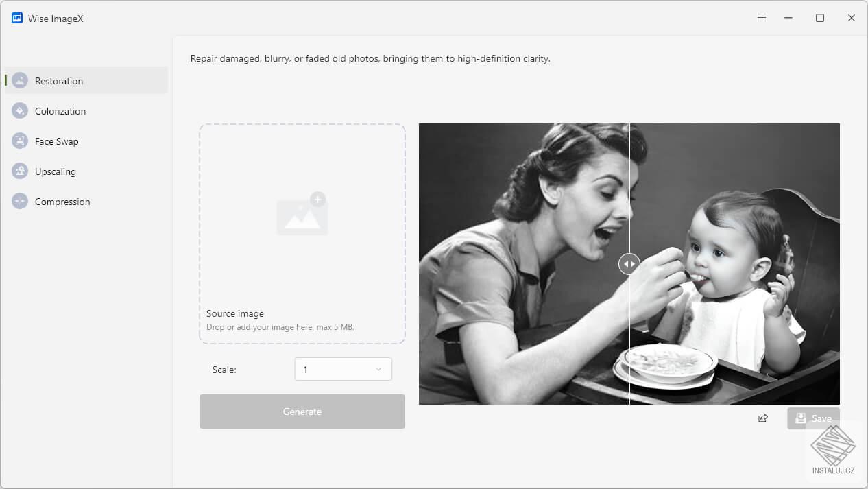
Task: Switch to the Upscaling tab label
Action: point(56,171)
